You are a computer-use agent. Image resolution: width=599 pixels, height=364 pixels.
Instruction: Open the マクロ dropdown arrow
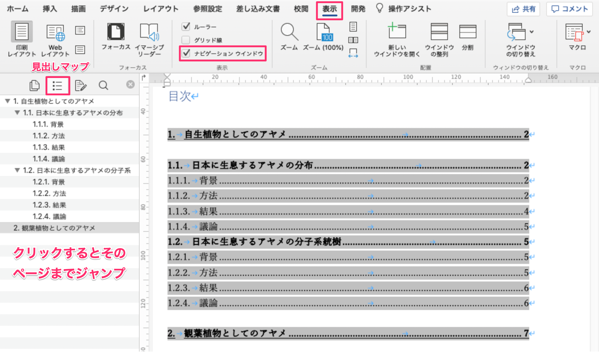pos(589,31)
